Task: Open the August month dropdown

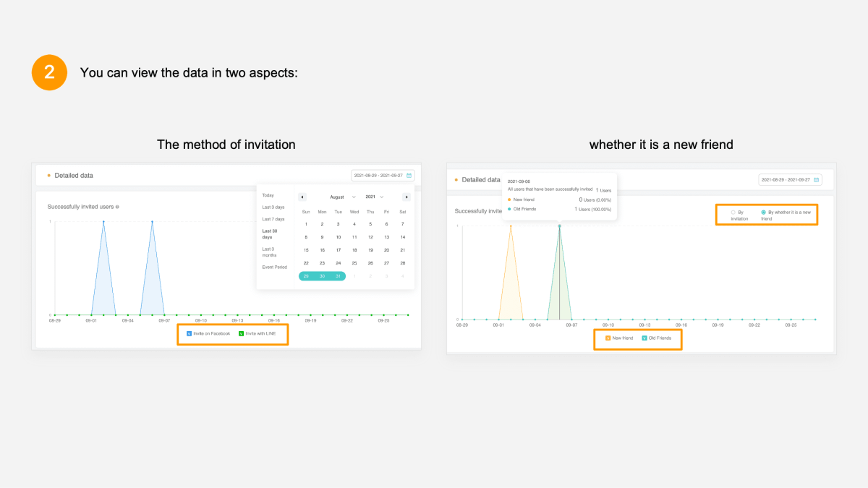Action: (x=342, y=197)
